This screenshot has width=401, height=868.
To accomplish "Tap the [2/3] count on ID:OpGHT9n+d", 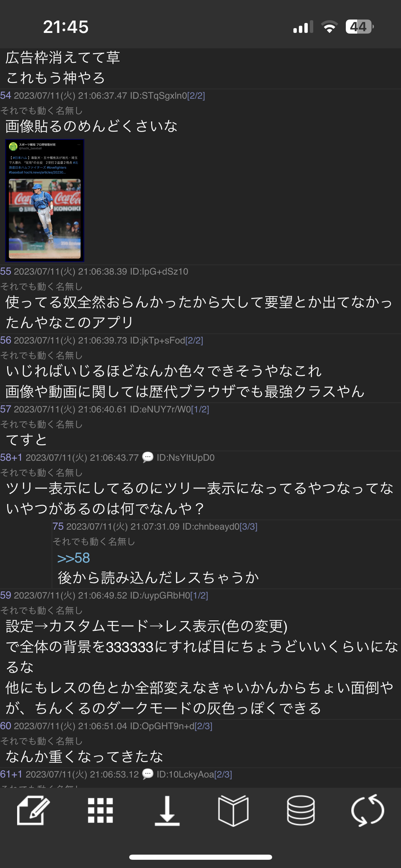I will [204, 726].
